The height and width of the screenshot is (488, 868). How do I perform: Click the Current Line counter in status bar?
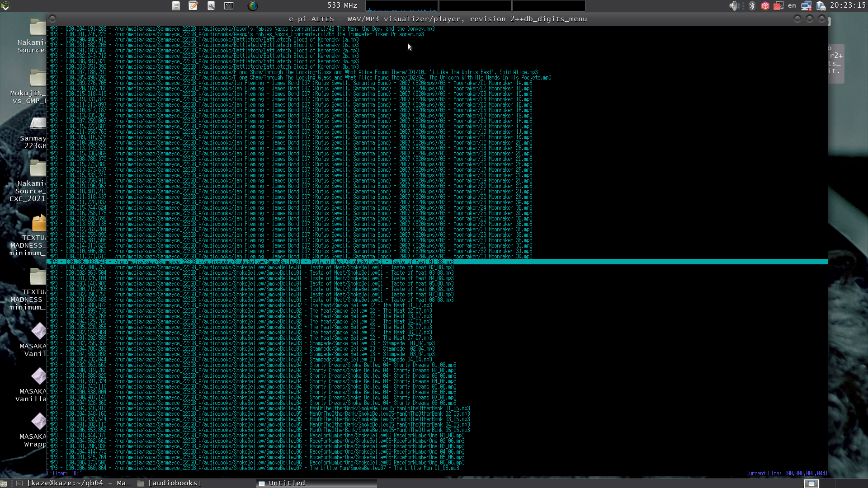787,474
